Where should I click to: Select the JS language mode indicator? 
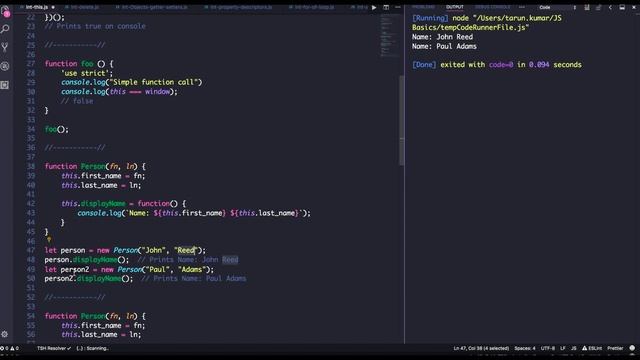pos(573,348)
